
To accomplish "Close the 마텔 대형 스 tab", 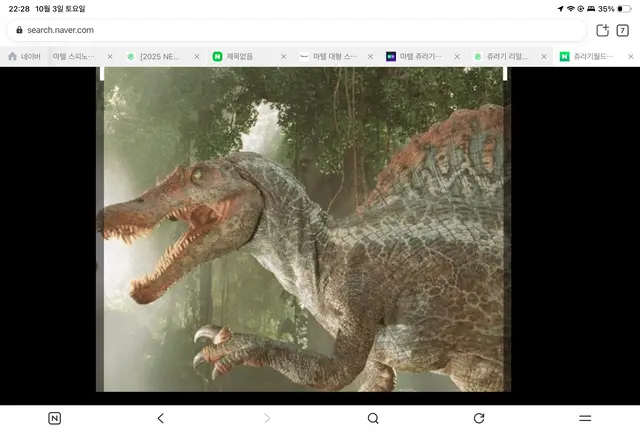I will coord(370,56).
